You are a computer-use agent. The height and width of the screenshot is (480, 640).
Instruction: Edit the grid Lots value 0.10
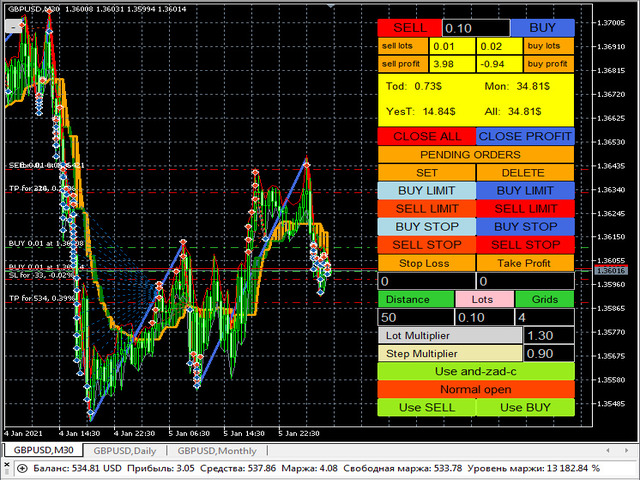click(x=484, y=317)
